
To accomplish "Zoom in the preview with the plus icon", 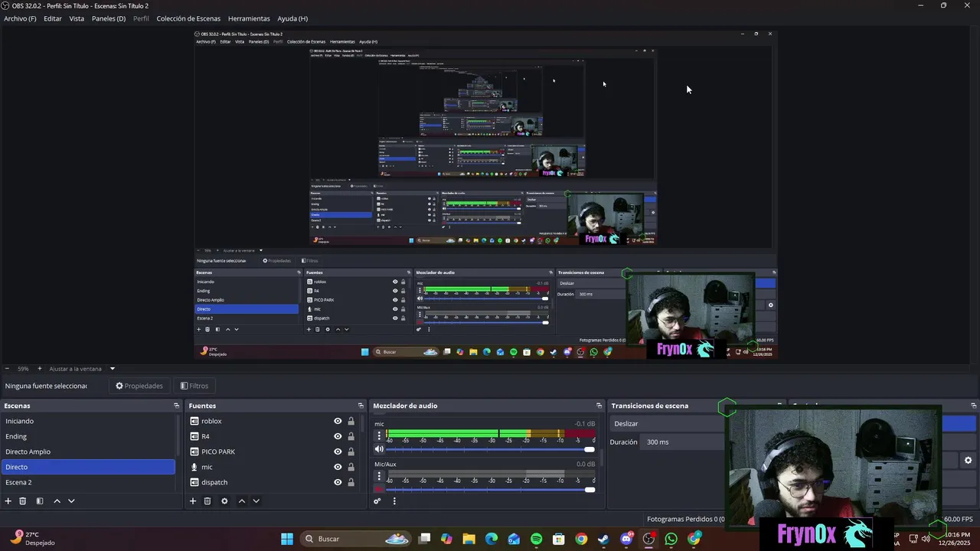I will pyautogui.click(x=40, y=369).
